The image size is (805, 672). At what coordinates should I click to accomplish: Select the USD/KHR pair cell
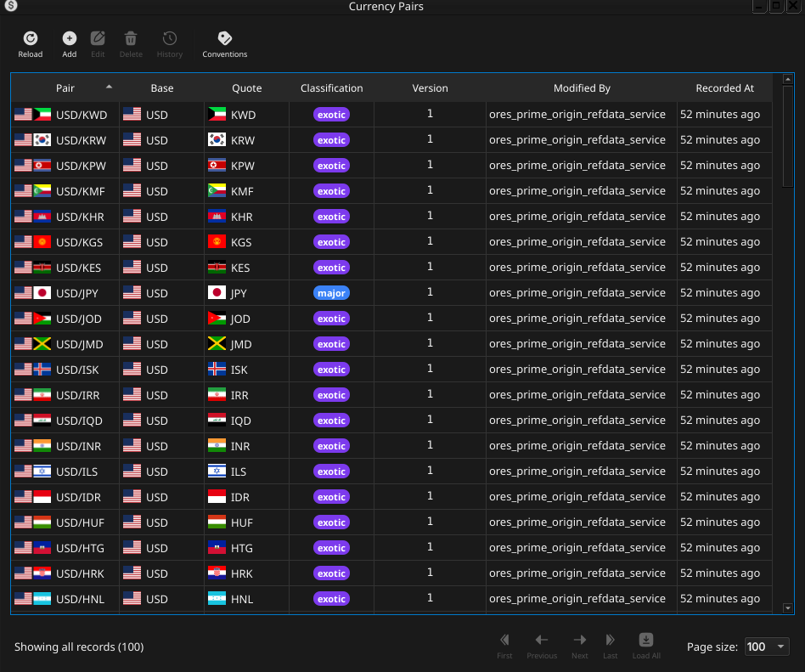click(65, 217)
